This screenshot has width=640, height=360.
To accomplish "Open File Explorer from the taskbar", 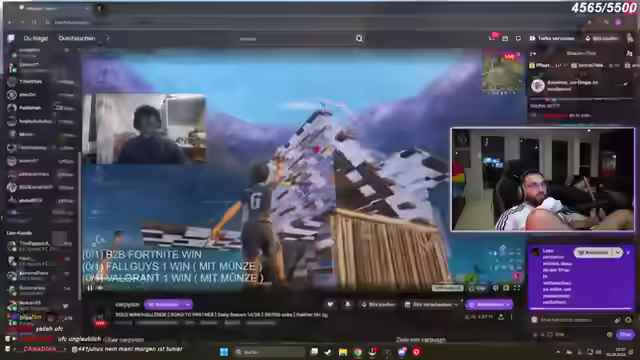I will 343,352.
